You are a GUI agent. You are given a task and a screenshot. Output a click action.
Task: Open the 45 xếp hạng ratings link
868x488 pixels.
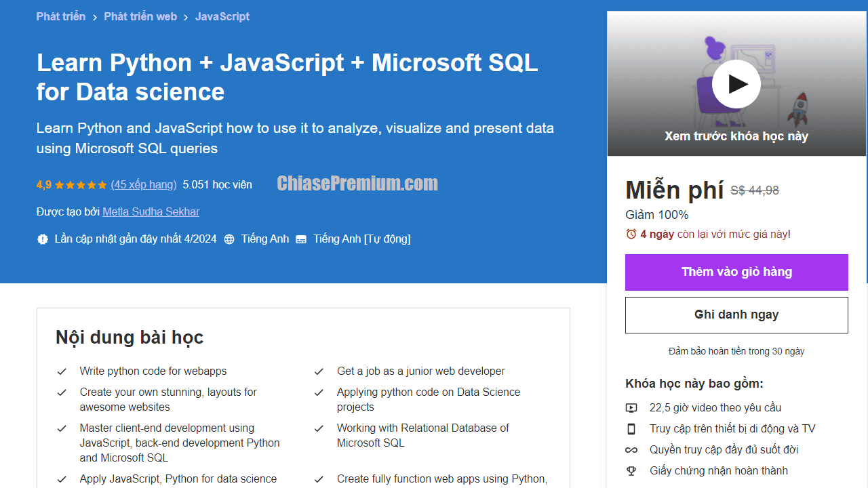tap(144, 184)
